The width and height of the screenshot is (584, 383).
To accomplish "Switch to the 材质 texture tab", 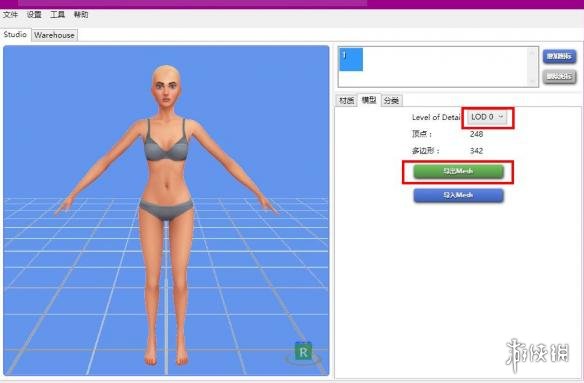I will point(346,100).
